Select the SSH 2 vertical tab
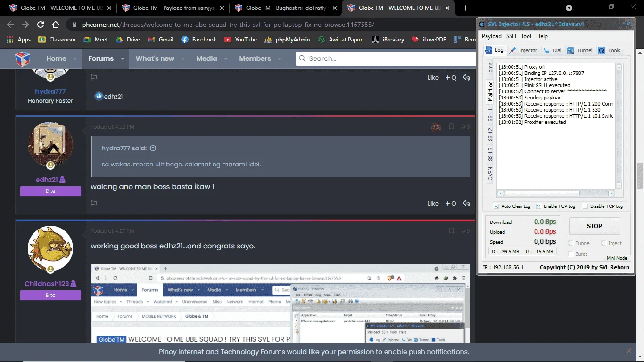The image size is (644, 362). tap(490, 134)
